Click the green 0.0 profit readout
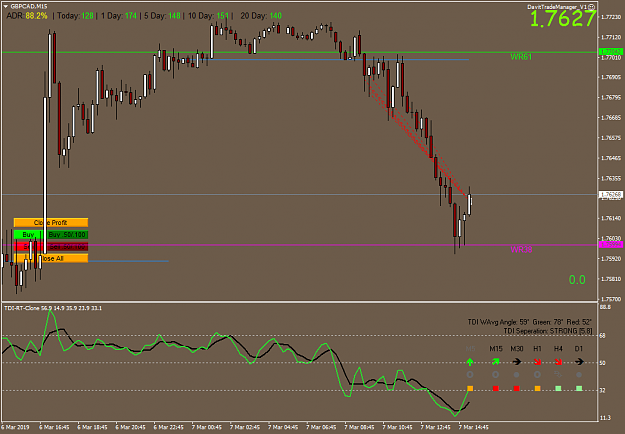 [x=577, y=280]
